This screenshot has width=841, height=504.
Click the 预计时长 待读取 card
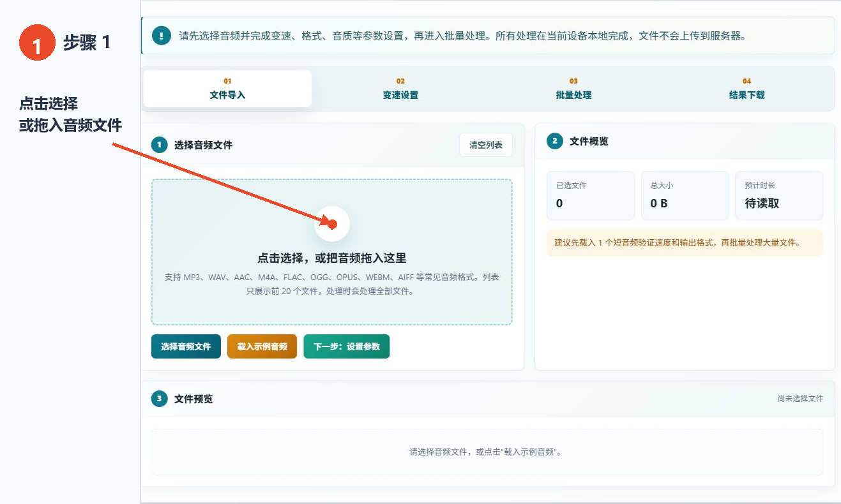point(779,195)
